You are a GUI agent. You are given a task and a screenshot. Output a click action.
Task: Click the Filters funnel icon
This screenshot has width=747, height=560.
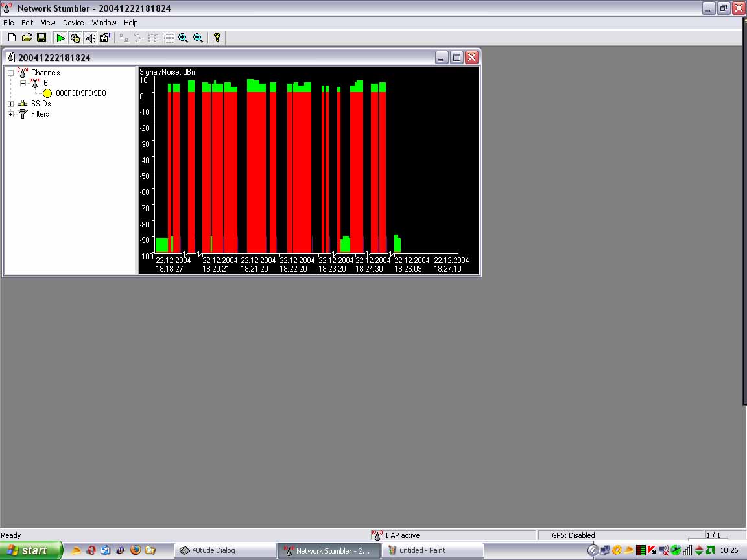[x=23, y=114]
